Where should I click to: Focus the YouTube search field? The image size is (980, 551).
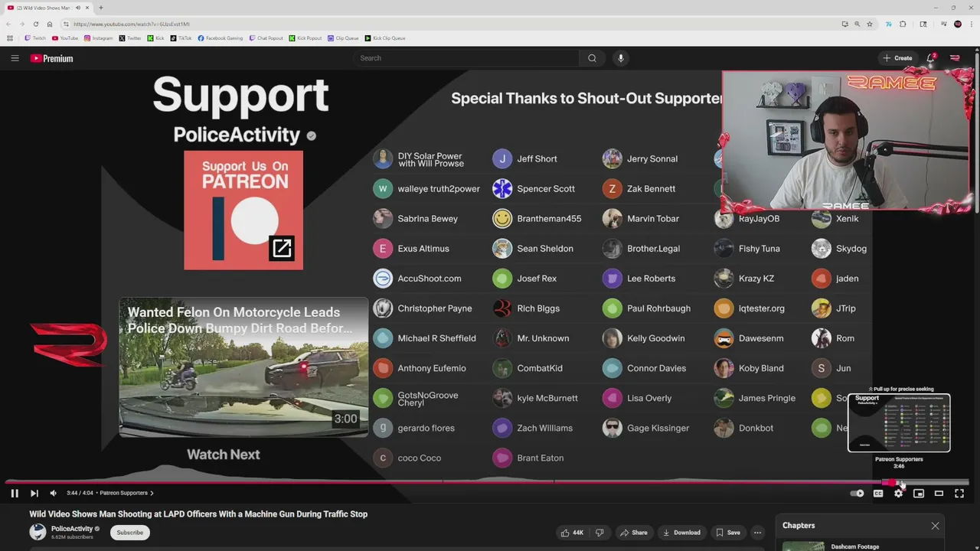pyautogui.click(x=467, y=58)
